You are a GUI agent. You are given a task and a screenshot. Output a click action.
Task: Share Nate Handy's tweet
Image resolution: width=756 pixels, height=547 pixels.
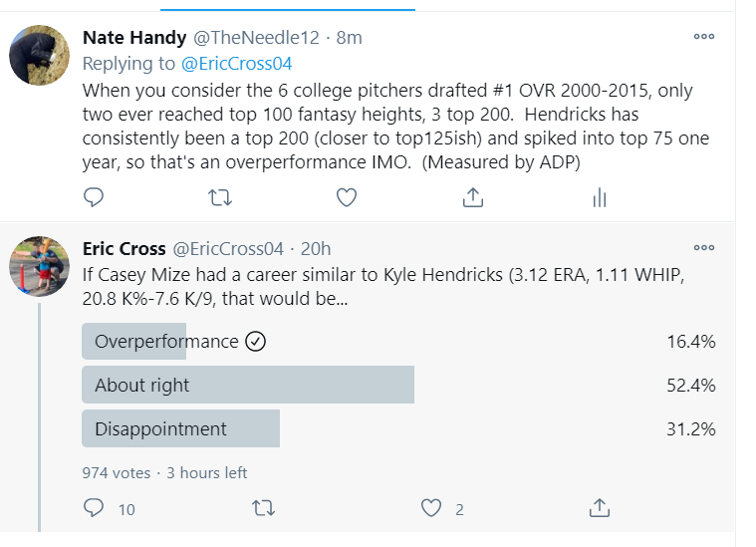[473, 197]
